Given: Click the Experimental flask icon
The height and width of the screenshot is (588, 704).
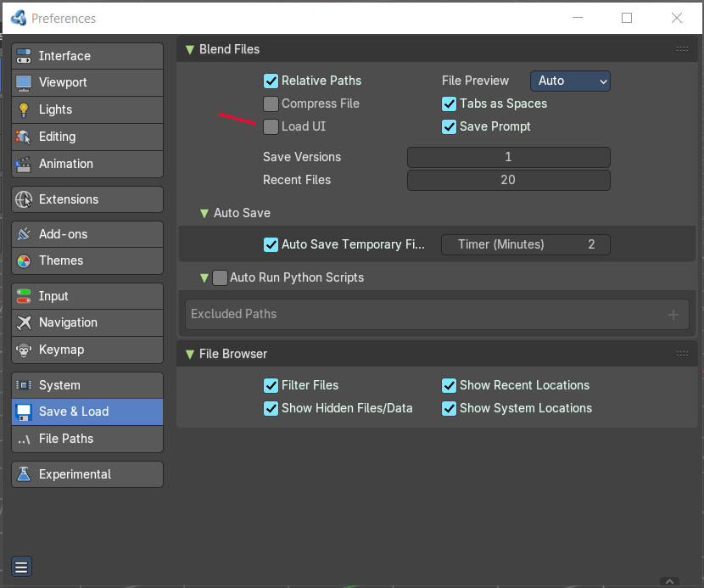Looking at the screenshot, I should point(24,474).
